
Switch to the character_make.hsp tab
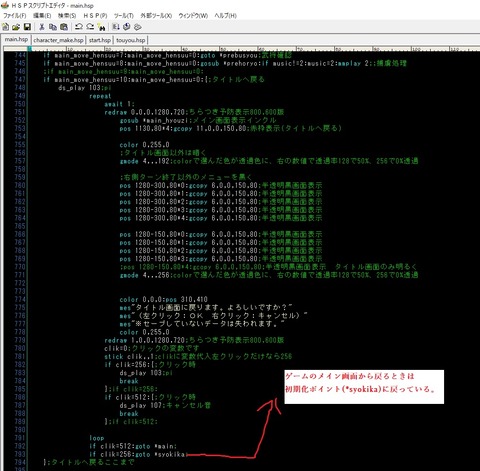[58, 40]
